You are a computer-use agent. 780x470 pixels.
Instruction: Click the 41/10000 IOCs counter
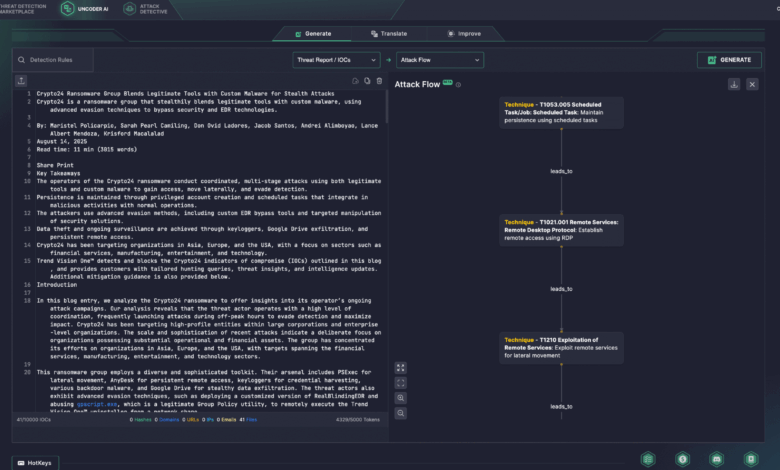pos(34,420)
